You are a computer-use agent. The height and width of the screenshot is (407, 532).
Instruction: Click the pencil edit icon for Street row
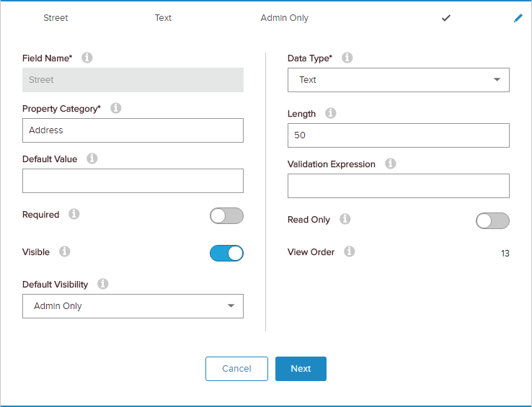(518, 18)
